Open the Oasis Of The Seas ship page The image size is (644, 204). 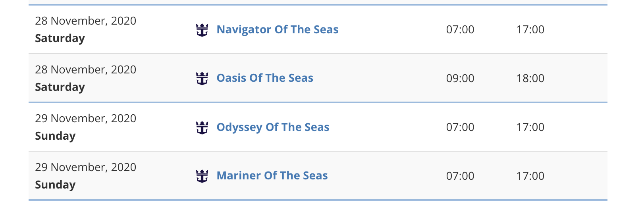tap(265, 78)
